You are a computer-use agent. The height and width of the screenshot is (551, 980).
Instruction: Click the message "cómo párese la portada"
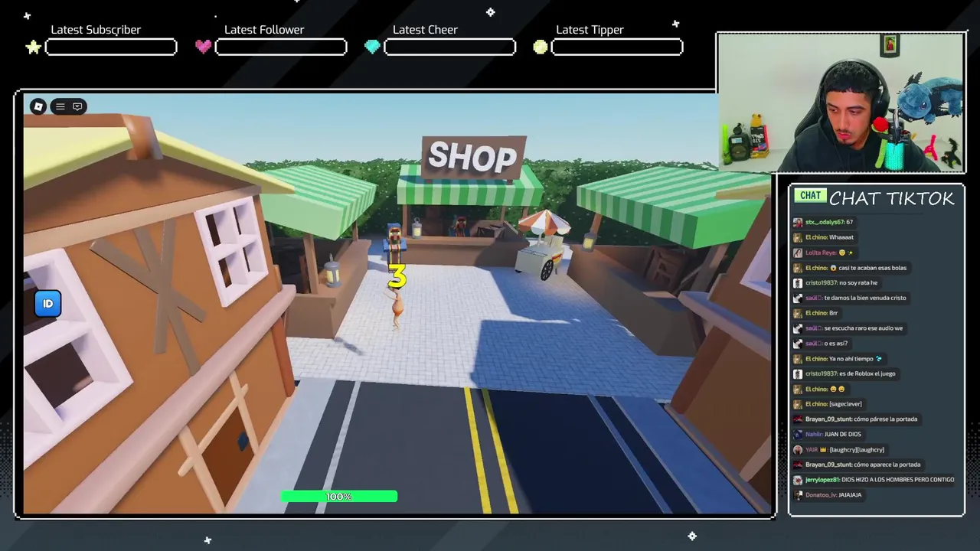pyautogui.click(x=885, y=419)
